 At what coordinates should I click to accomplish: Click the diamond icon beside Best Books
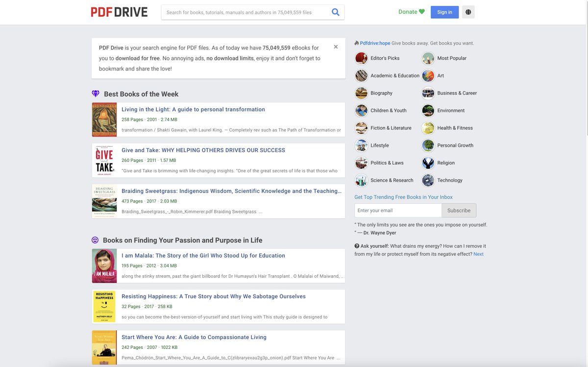pos(96,94)
